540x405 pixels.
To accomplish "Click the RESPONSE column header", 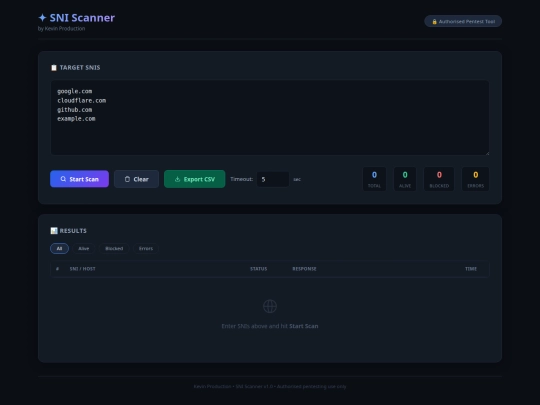I will 304,269.
